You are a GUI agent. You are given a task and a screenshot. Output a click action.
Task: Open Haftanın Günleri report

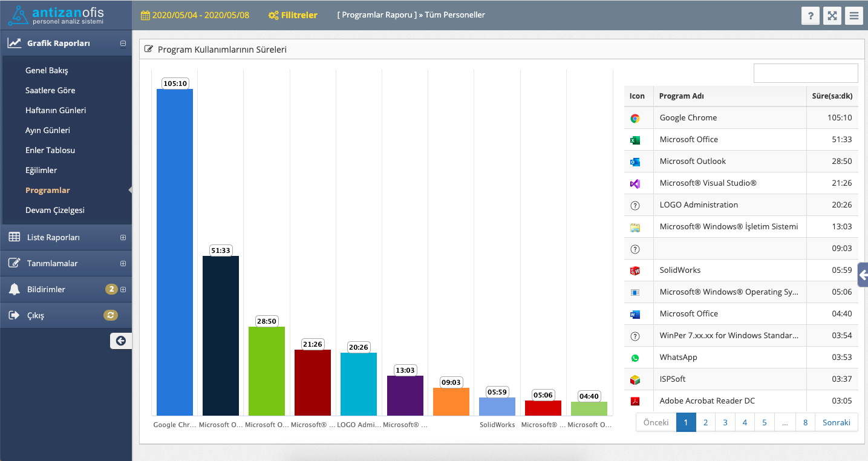tap(56, 110)
